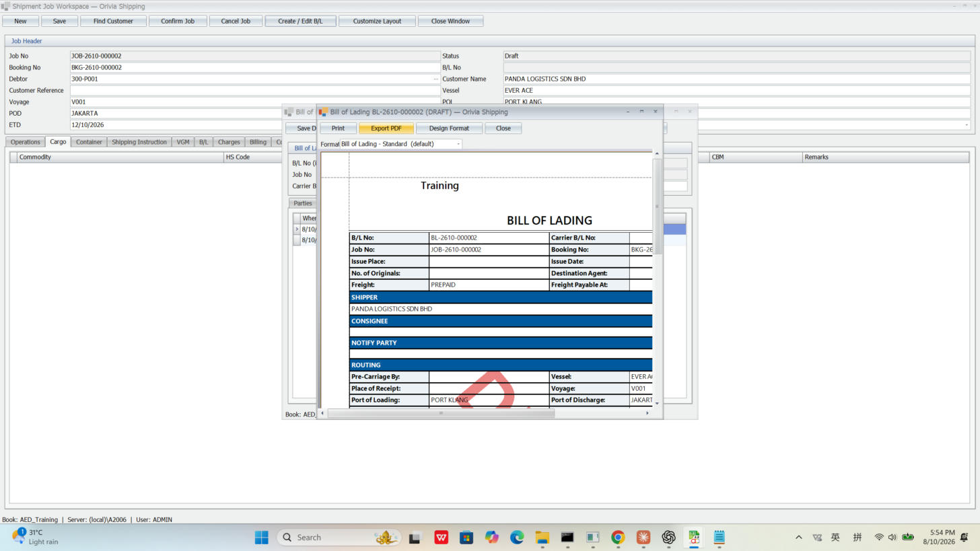The height and width of the screenshot is (551, 980).
Task: Open the ETD date dropdown arrow
Action: coord(967,124)
